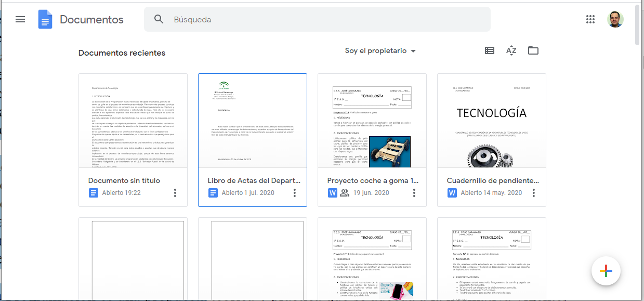This screenshot has width=644, height=301.
Task: Open the 'Documento sin título' title link
Action: pyautogui.click(x=124, y=180)
